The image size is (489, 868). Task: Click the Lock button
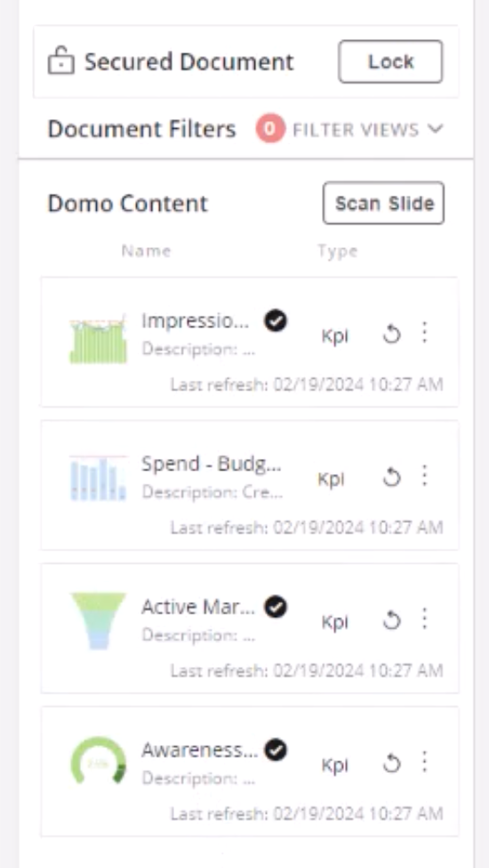[x=390, y=61]
